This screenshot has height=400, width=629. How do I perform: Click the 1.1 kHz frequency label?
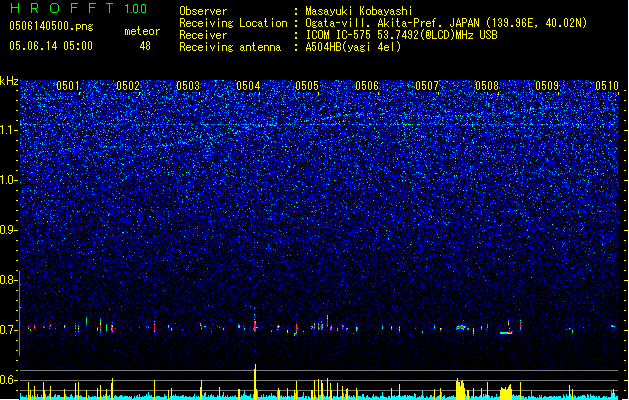[9, 130]
